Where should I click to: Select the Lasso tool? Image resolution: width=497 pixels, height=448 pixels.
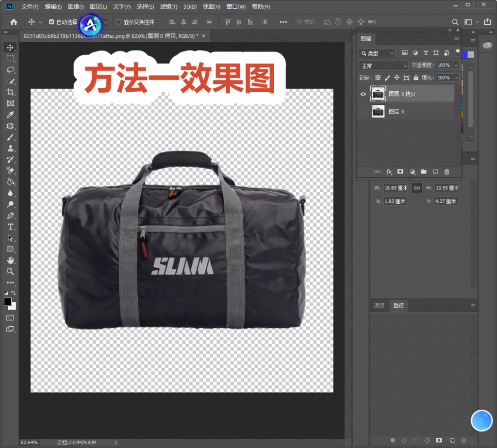(x=10, y=70)
